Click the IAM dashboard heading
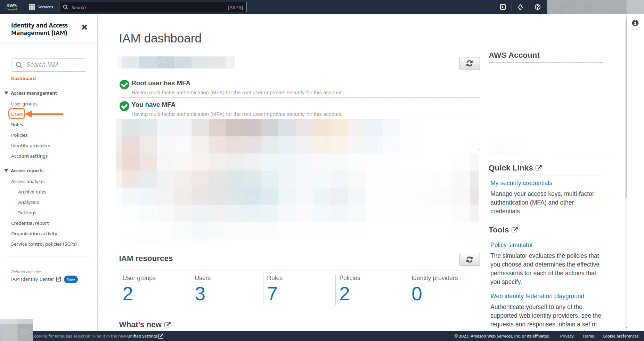644x341 pixels. 160,38
